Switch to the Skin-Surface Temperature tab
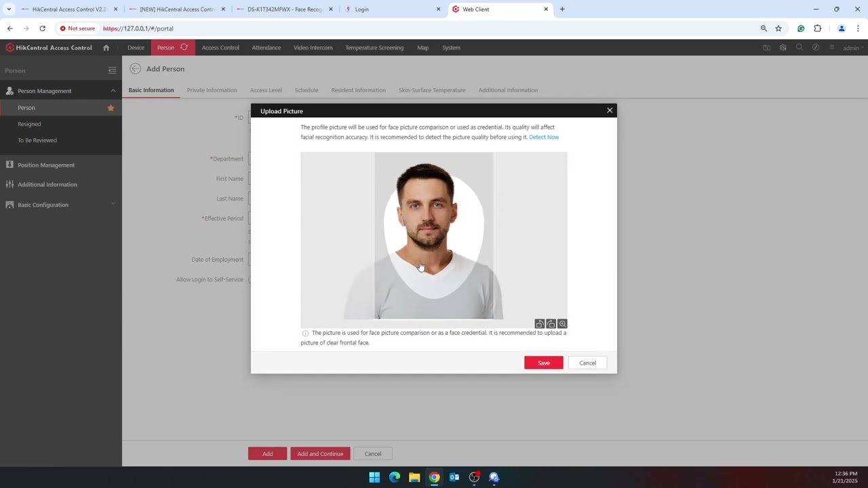This screenshot has height=488, width=868. tap(432, 90)
